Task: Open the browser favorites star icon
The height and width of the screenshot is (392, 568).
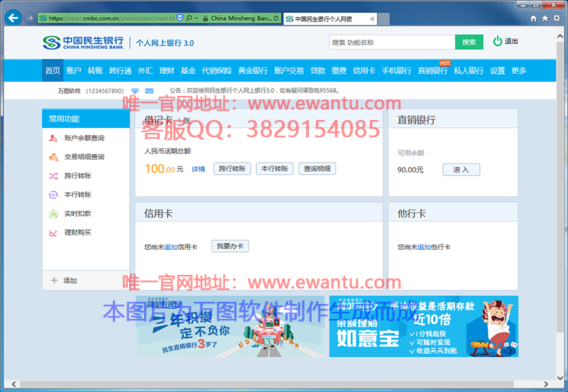Action: 545,18
